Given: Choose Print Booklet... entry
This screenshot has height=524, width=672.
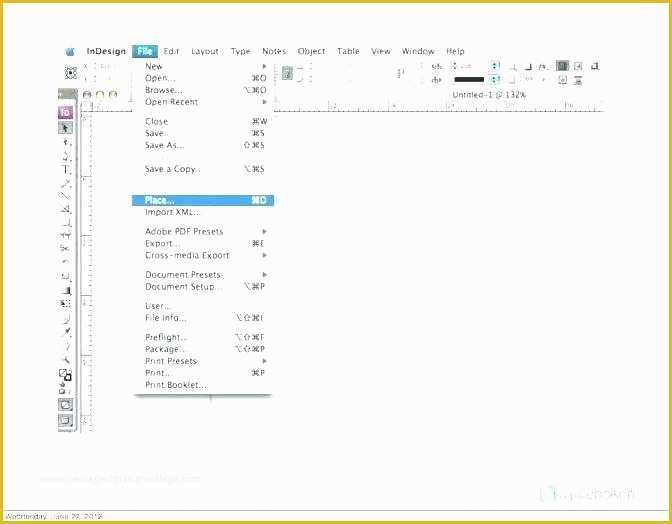Looking at the screenshot, I should (203, 385).
